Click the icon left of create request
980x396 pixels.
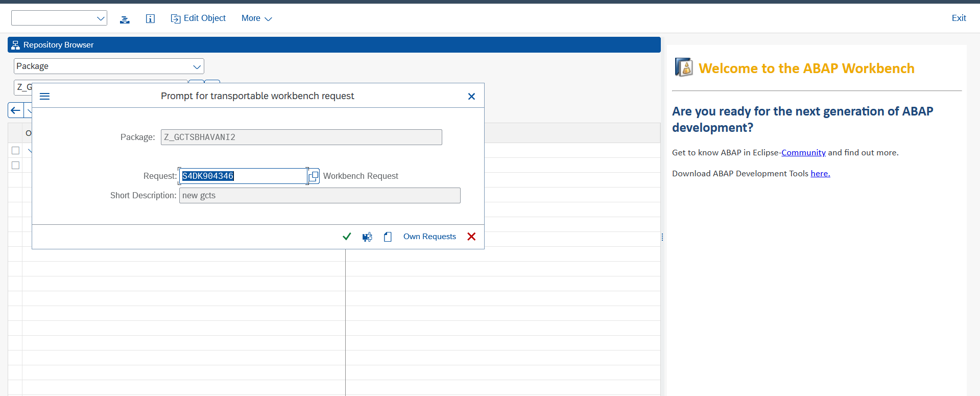click(367, 237)
